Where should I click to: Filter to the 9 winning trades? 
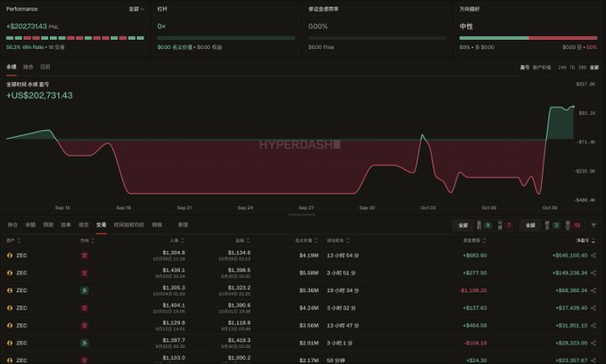[484, 225]
